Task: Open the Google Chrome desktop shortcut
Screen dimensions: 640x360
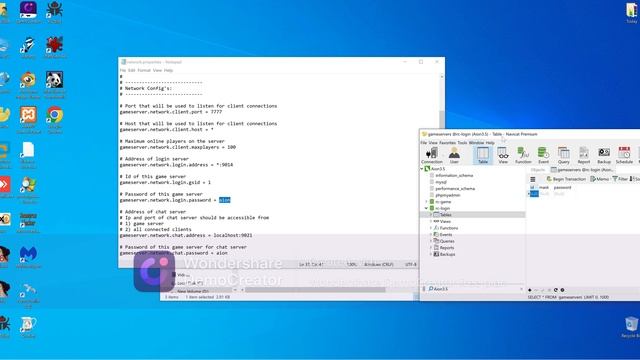Action: coord(55,120)
